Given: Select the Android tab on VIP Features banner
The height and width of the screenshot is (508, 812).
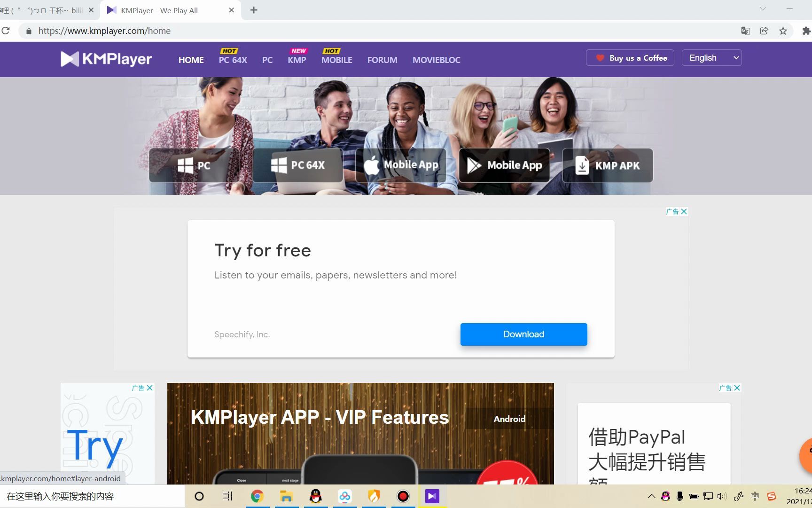Looking at the screenshot, I should click(x=509, y=419).
